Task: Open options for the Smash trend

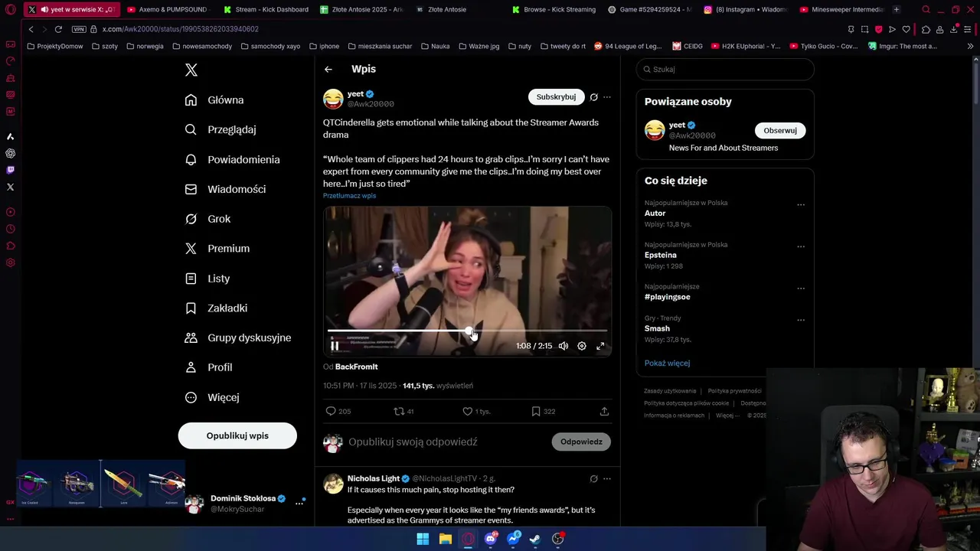Action: pos(801,321)
